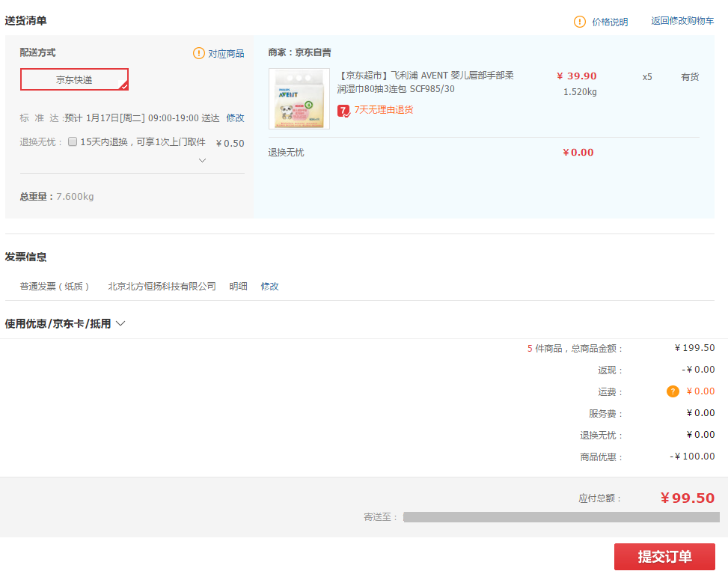Open the 飞利浦 AVENT 婴儿唇部手部柔润湿巾 product title
Screen dimensions: 728x574
(425, 82)
